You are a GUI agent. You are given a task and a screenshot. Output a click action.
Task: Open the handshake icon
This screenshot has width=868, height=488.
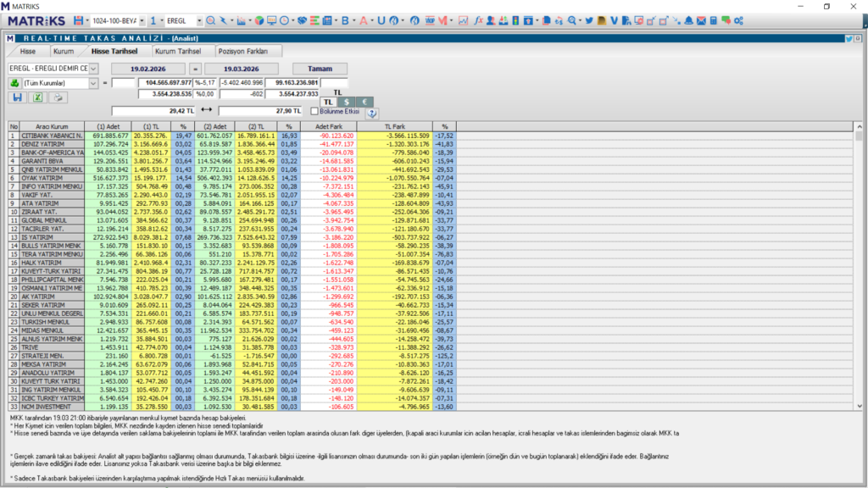tap(302, 20)
